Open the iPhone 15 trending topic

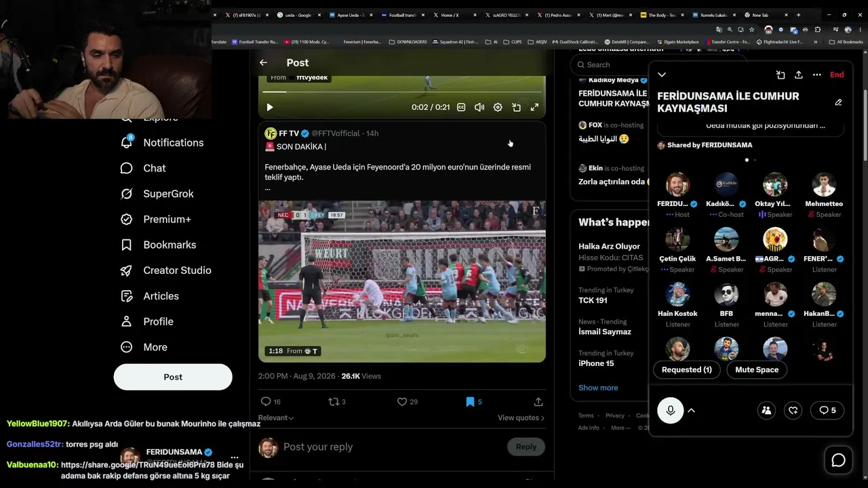pos(596,363)
